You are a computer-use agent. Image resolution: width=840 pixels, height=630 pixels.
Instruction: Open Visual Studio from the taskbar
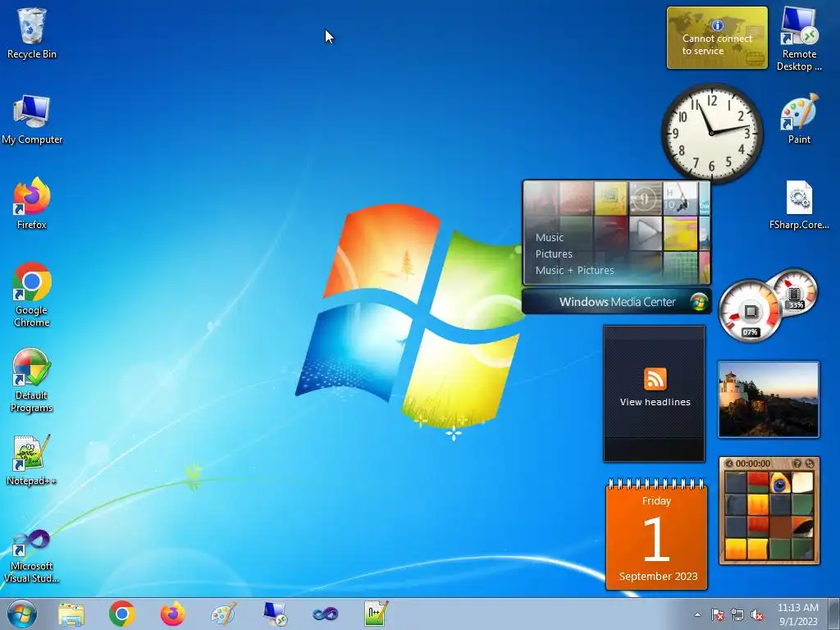coord(325,614)
